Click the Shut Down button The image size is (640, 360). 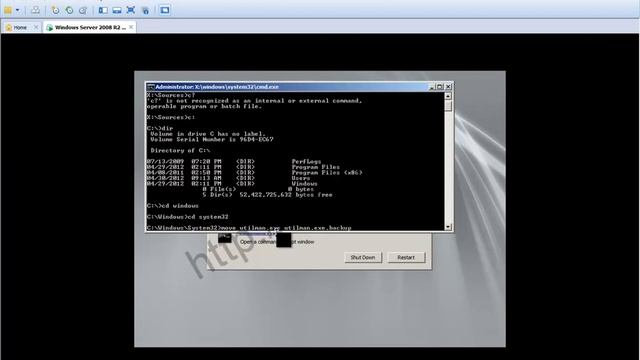[x=363, y=258]
